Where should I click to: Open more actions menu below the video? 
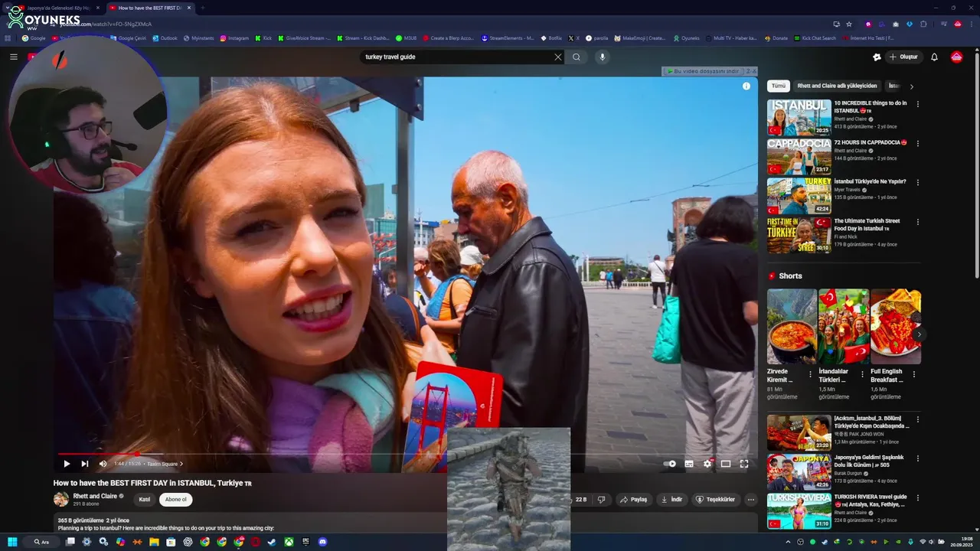pos(751,500)
